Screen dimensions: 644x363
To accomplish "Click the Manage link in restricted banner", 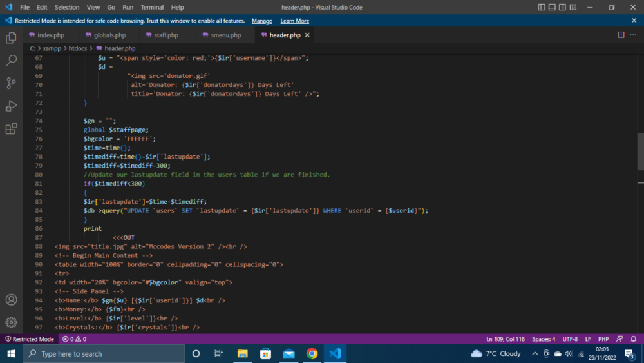I will 261,21.
